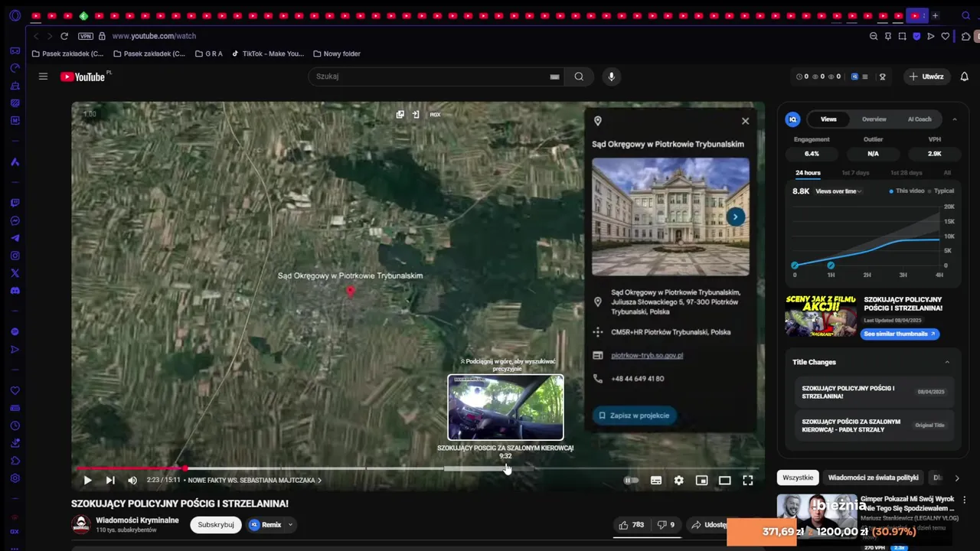Seek on the red video progress bar

click(130, 468)
